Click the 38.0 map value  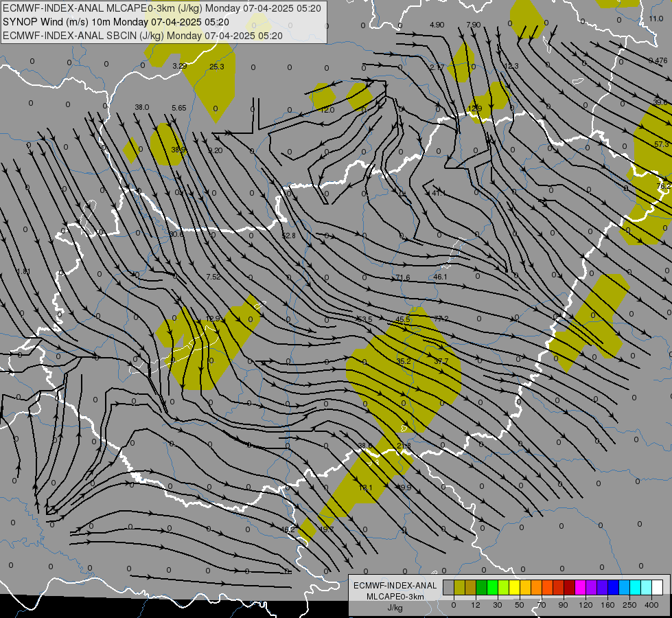[142, 107]
